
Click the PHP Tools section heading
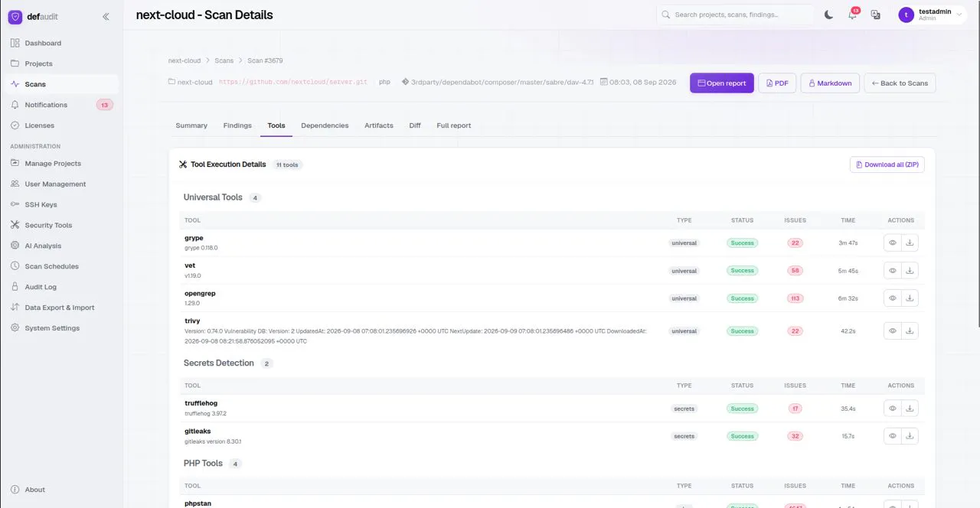coord(203,464)
